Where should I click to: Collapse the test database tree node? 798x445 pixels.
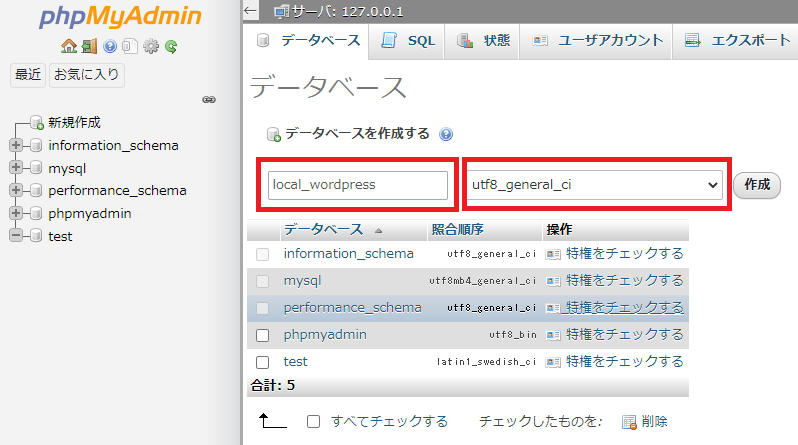[x=15, y=236]
